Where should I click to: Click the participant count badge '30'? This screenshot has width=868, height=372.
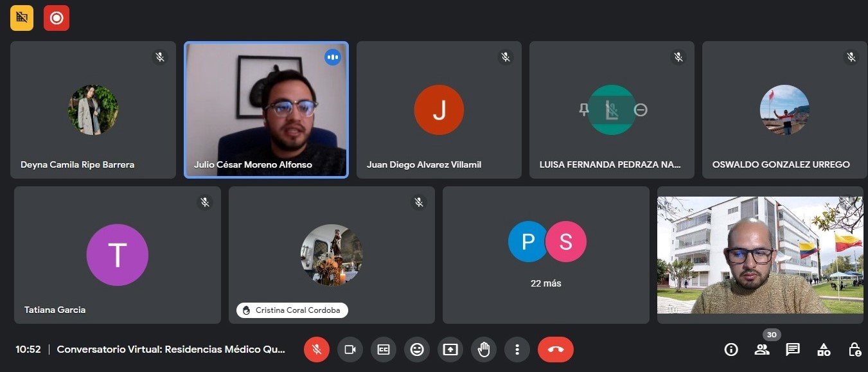click(x=772, y=335)
